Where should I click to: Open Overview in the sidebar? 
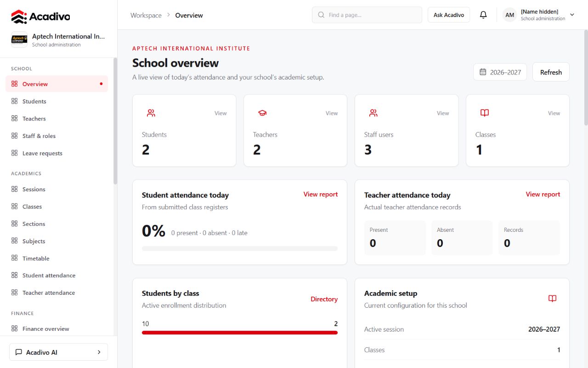click(x=57, y=84)
